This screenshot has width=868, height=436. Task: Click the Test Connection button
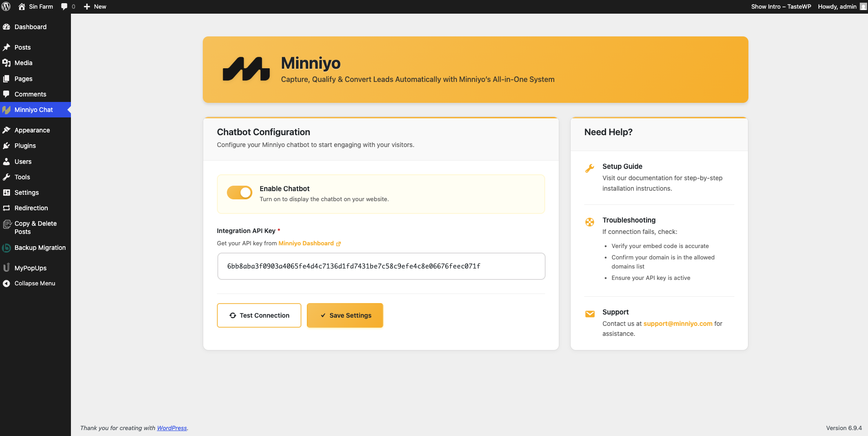tap(259, 315)
